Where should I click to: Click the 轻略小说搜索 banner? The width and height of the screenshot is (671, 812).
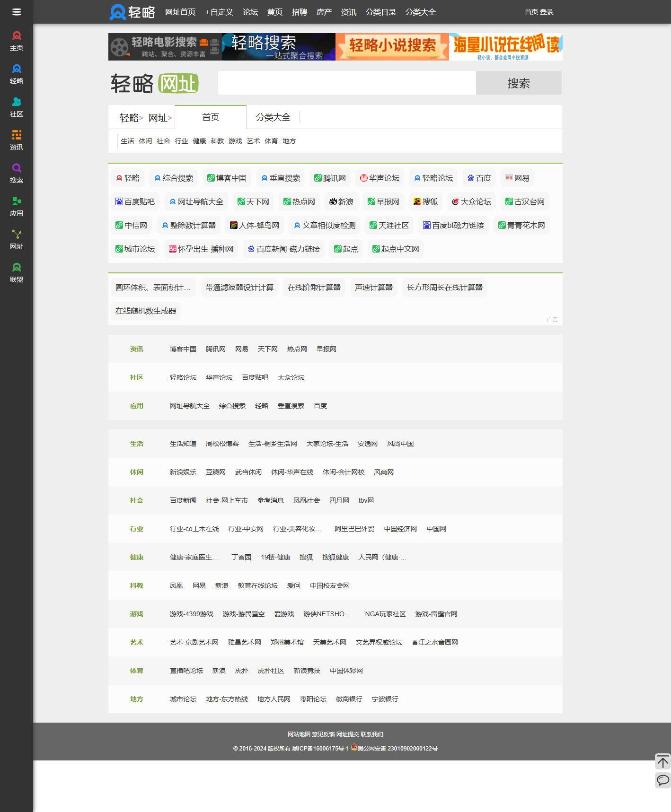coord(392,47)
